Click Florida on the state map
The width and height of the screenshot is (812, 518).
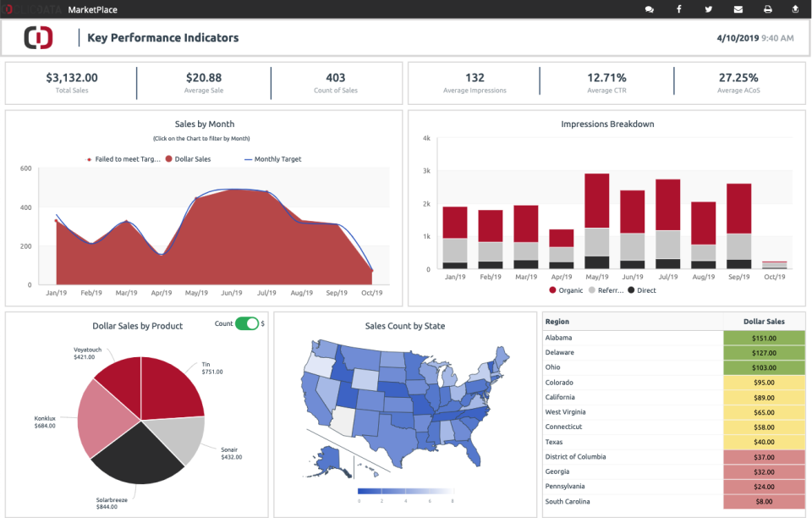[x=472, y=452]
